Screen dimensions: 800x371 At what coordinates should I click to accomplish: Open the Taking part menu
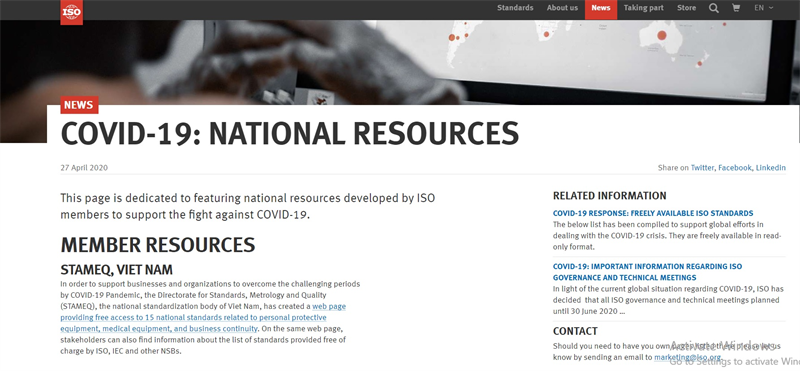[644, 8]
